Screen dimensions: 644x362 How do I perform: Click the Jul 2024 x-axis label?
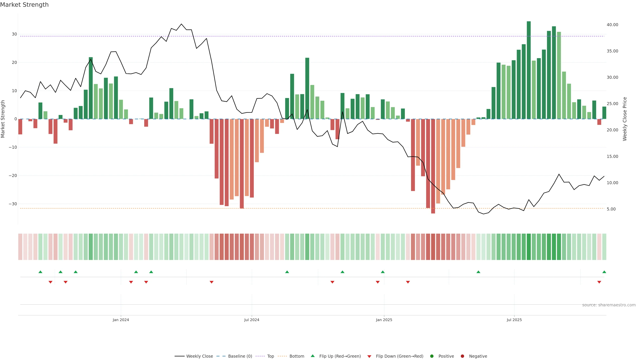[252, 320]
